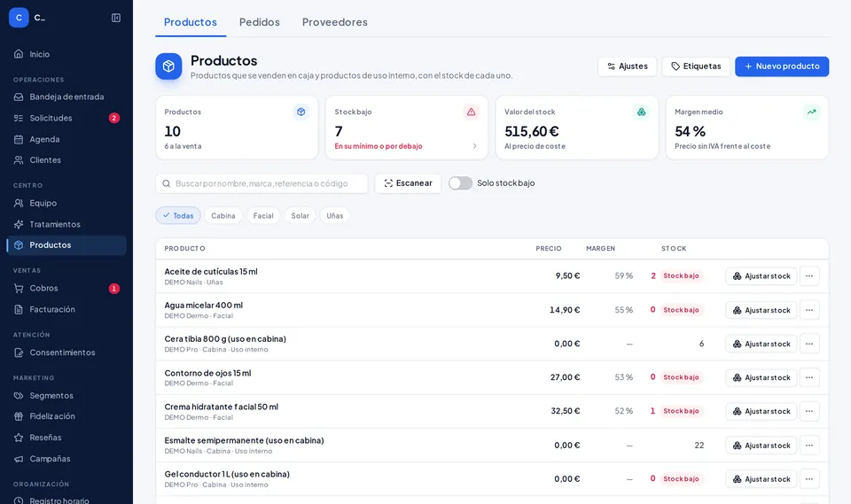Open more options for Agua micelar
Screen dimensions: 851x504
click(x=809, y=310)
